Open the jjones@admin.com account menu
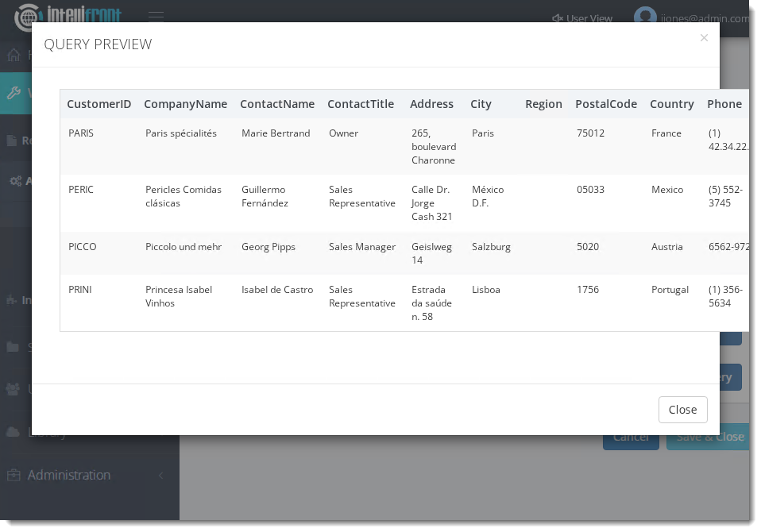Image resolution: width=761 pixels, height=532 pixels. coord(704,18)
